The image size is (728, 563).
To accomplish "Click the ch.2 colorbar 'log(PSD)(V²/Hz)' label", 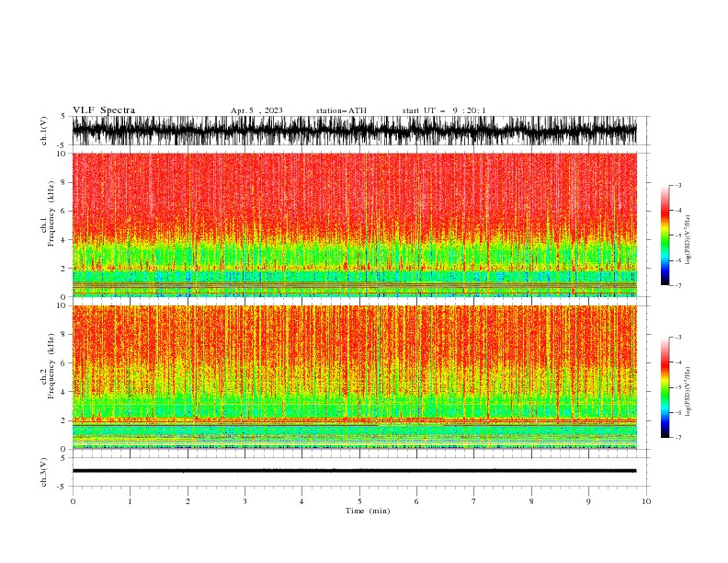I will point(688,392).
